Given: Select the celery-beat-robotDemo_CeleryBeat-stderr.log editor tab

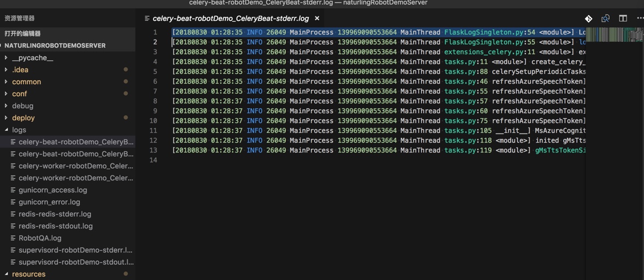Looking at the screenshot, I should click(232, 19).
